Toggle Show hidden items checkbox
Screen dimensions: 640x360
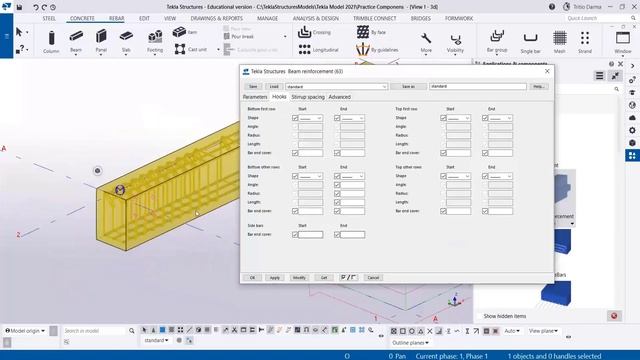click(479, 316)
